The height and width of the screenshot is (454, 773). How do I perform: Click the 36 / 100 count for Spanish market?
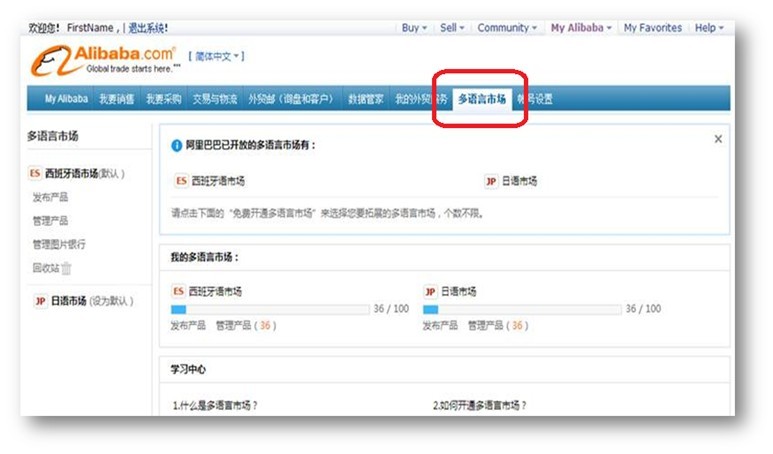point(391,309)
